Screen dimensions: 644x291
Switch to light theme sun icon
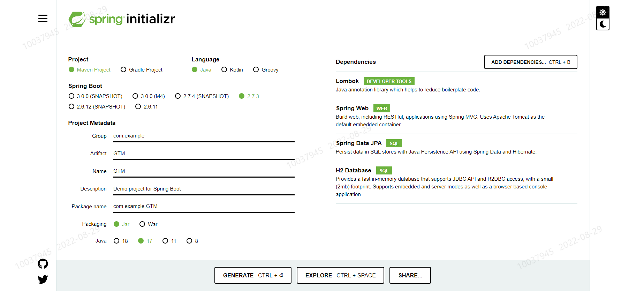coord(603,12)
